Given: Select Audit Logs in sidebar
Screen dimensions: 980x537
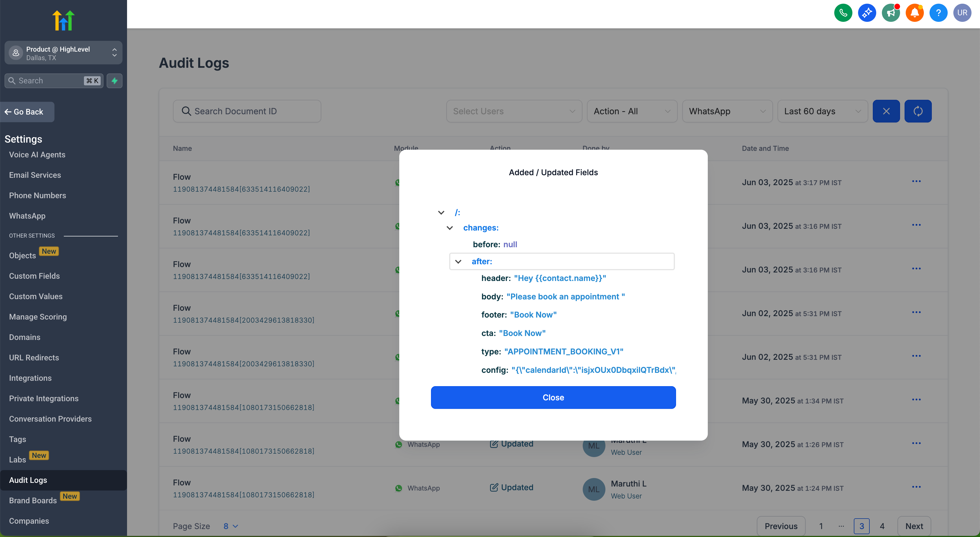Looking at the screenshot, I should 63,480.
